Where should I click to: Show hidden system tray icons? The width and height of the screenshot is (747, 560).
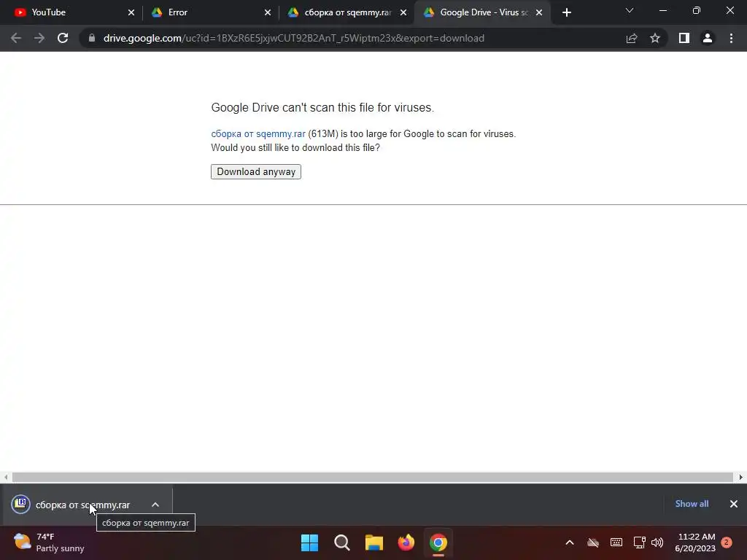(x=569, y=542)
